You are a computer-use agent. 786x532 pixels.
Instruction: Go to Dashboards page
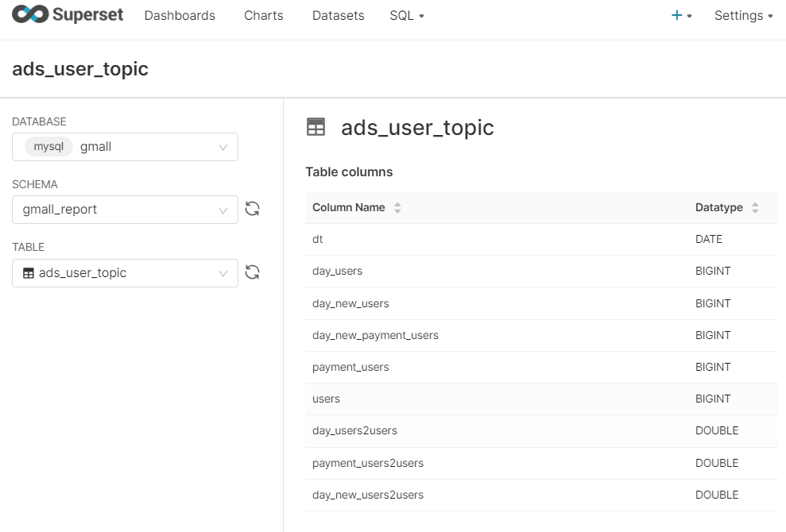click(x=180, y=16)
